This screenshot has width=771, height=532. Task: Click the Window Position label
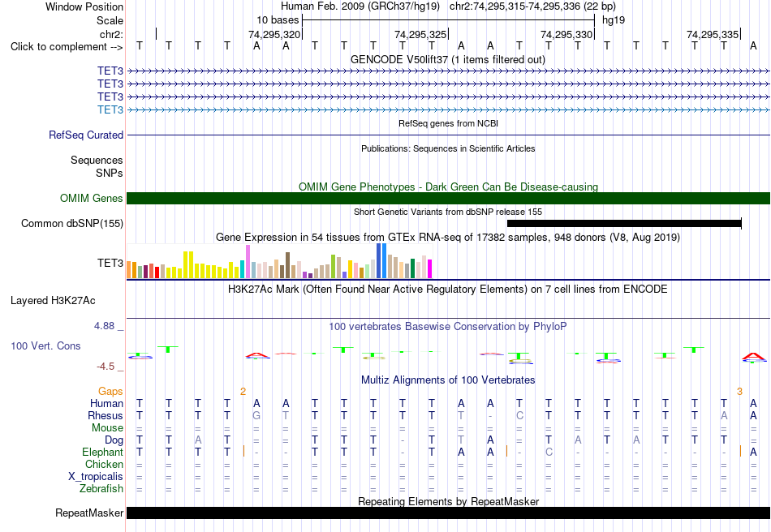(84, 6)
